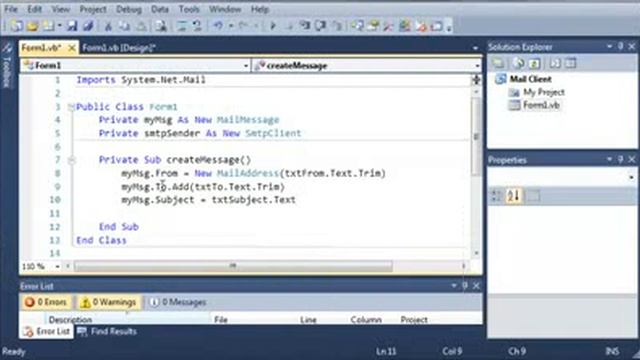640x360 pixels.
Task: Click the Add New Item toolbar icon
Action: tap(49, 26)
